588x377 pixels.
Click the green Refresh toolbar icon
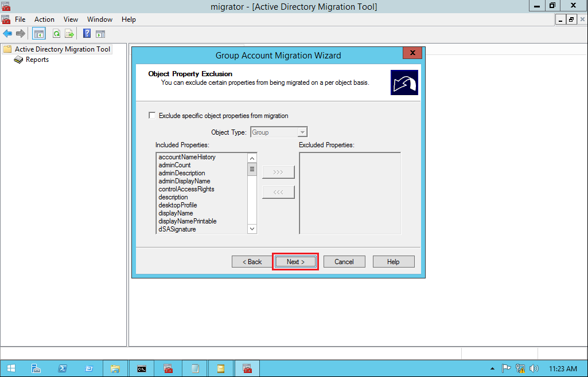tap(56, 34)
